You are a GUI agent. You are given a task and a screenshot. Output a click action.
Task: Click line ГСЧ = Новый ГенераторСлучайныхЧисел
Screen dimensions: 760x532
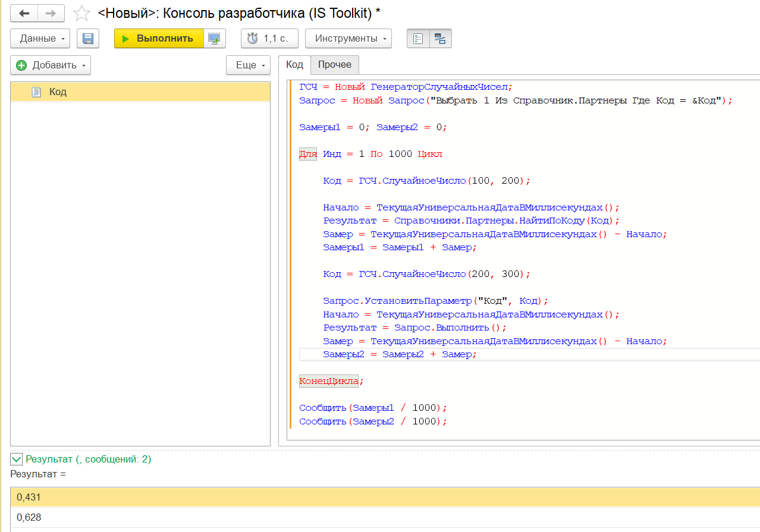(406, 87)
